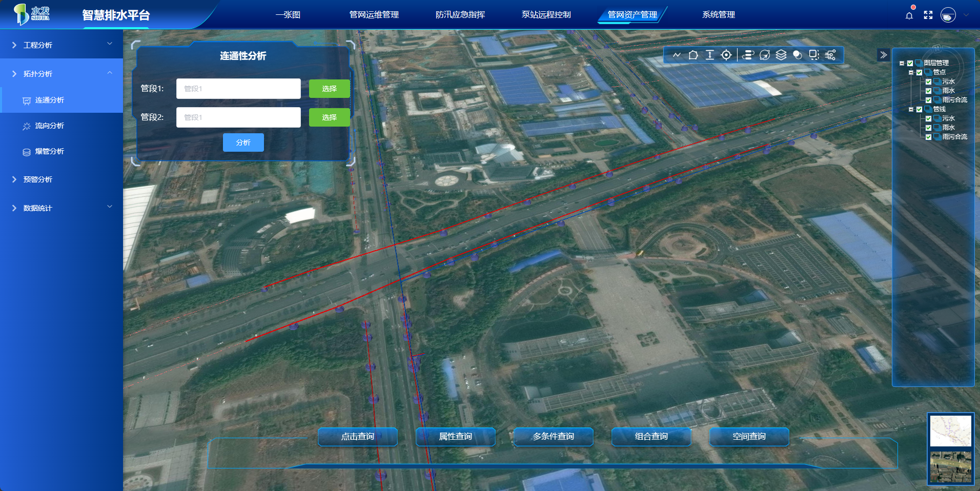Select the polyline distance measure tool
980x491 pixels.
[677, 55]
